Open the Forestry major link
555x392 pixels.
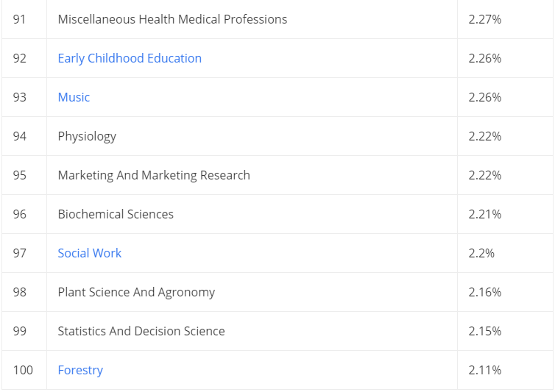80,370
